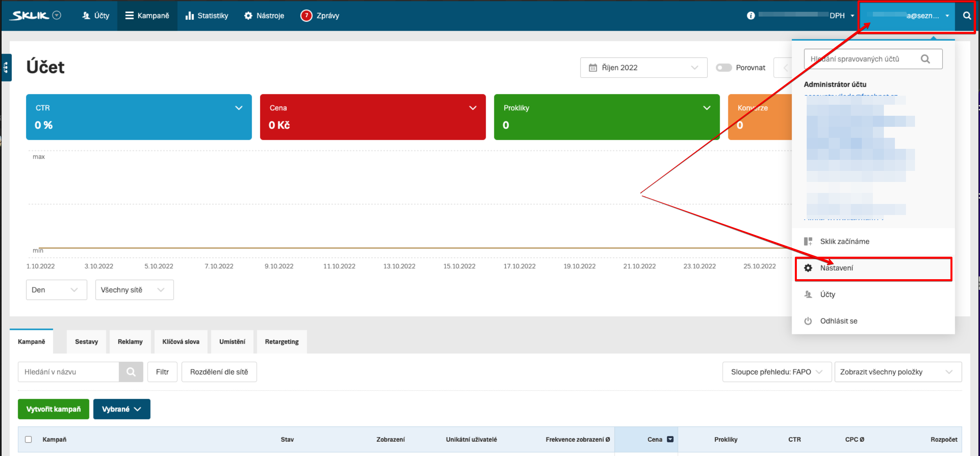Open the Říjen 2022 date dropdown
The width and height of the screenshot is (980, 456).
(x=643, y=68)
